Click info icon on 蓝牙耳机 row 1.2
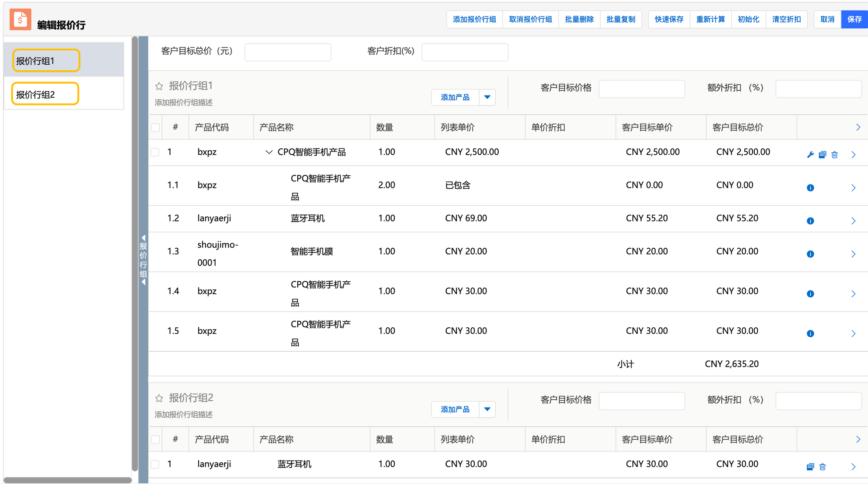 810,221
